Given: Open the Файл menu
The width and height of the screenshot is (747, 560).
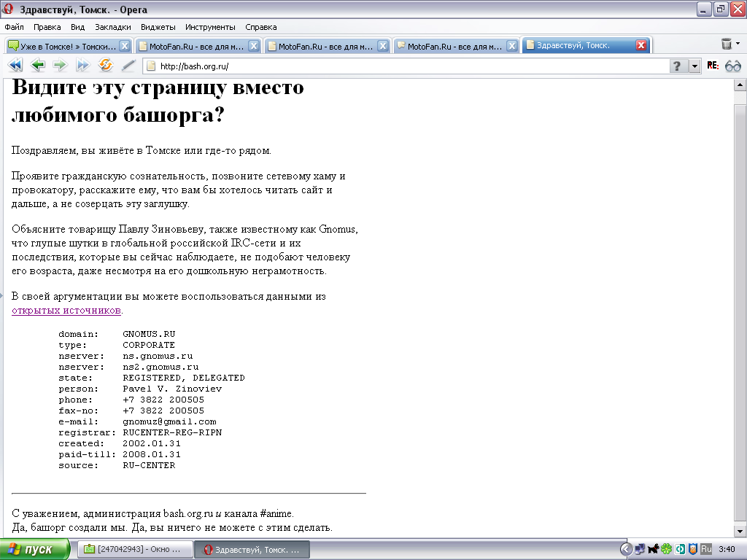Looking at the screenshot, I should click(15, 27).
